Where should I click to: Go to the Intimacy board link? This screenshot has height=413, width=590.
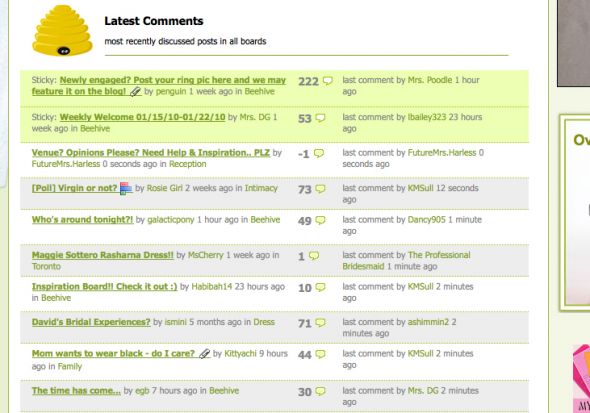coord(261,188)
